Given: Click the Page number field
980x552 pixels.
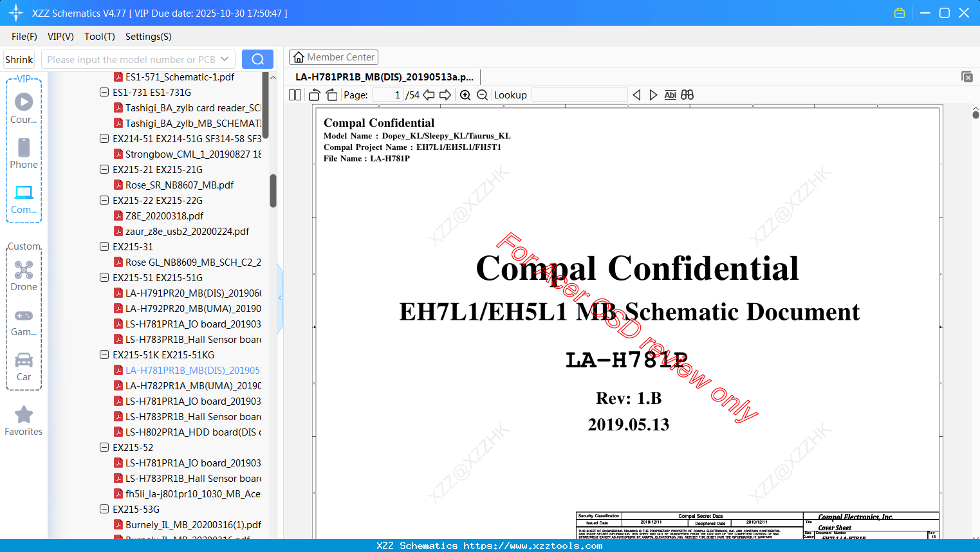Looking at the screenshot, I should 388,95.
